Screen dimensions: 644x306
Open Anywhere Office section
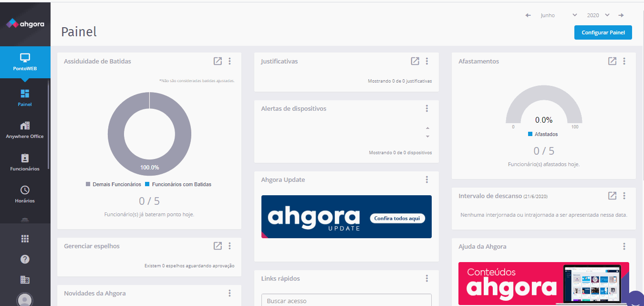25,130
